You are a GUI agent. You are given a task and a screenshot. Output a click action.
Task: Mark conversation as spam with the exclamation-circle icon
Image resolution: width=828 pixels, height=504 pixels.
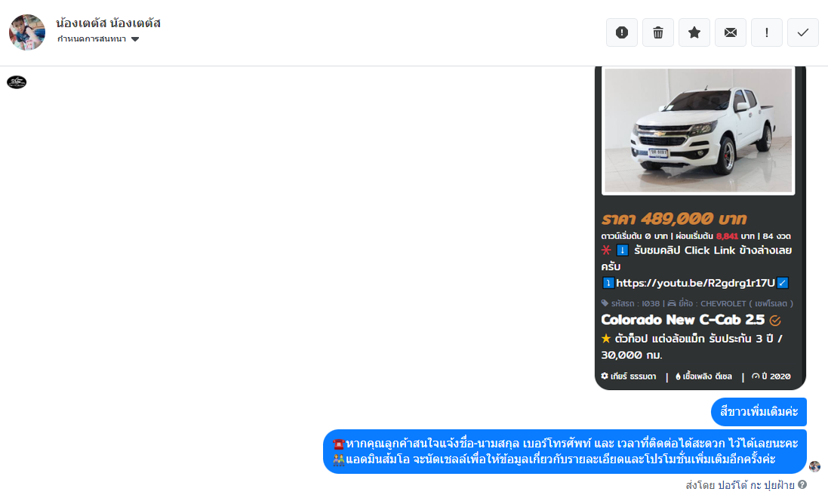[x=621, y=32]
